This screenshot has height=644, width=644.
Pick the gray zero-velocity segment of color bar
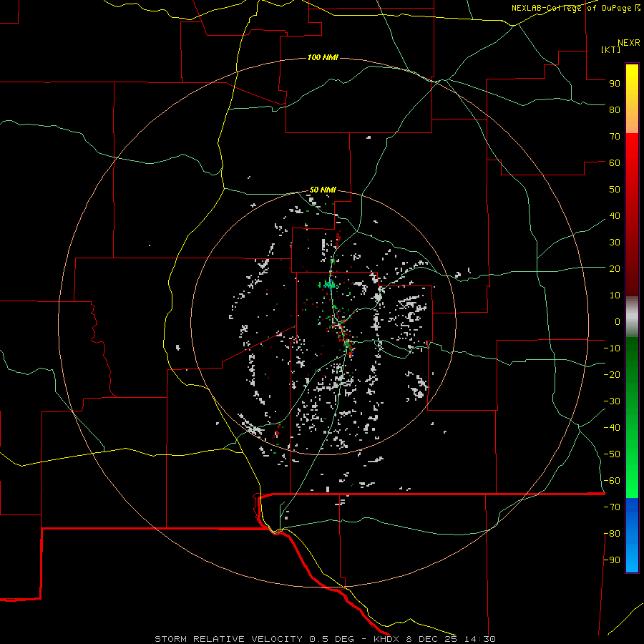[x=632, y=317]
